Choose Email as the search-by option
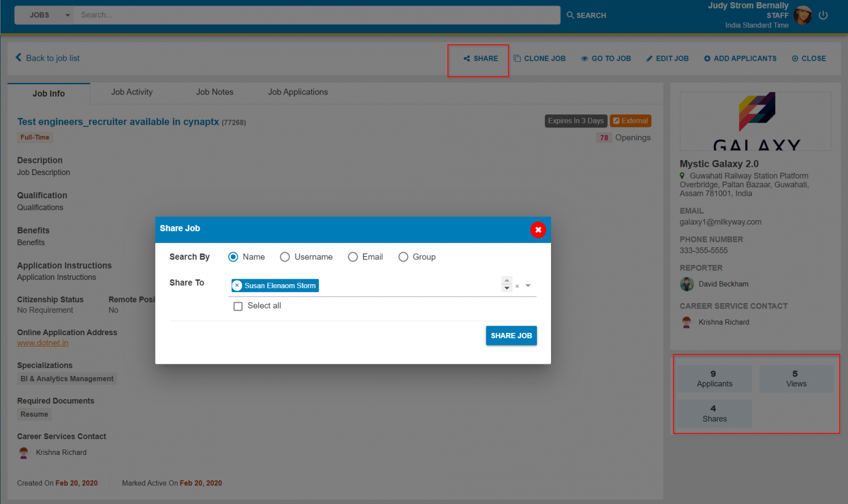The height and width of the screenshot is (504, 848). 353,257
